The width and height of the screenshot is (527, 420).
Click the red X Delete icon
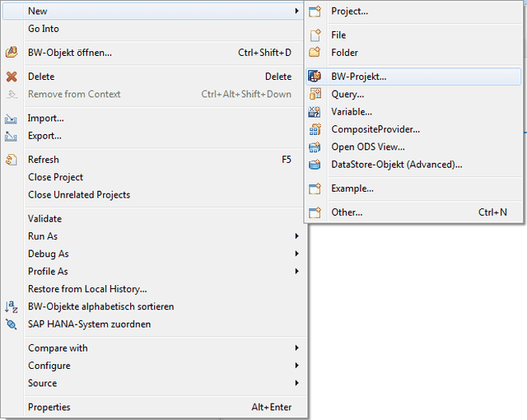(x=12, y=77)
